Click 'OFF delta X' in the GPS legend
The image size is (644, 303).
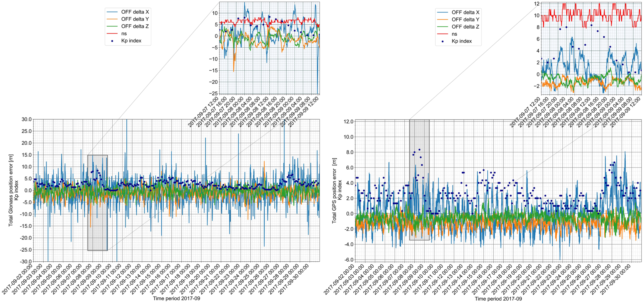(465, 12)
